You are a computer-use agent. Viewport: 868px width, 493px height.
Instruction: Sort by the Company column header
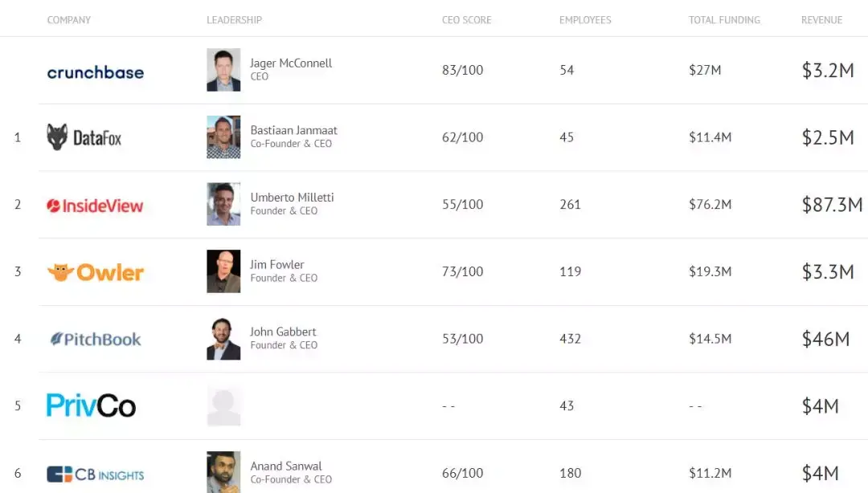(69, 20)
